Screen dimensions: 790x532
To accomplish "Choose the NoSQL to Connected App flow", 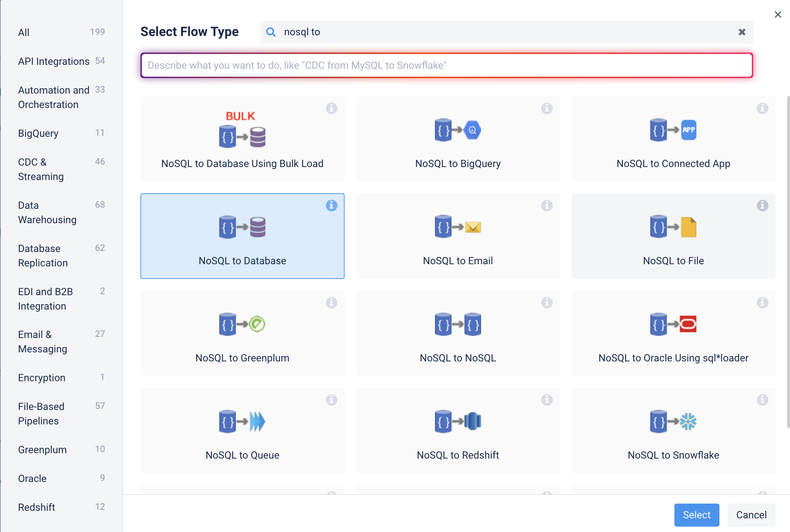I will coord(673,139).
